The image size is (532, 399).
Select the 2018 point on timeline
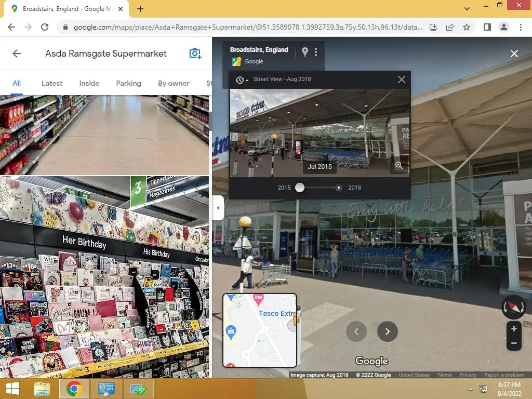click(x=339, y=188)
